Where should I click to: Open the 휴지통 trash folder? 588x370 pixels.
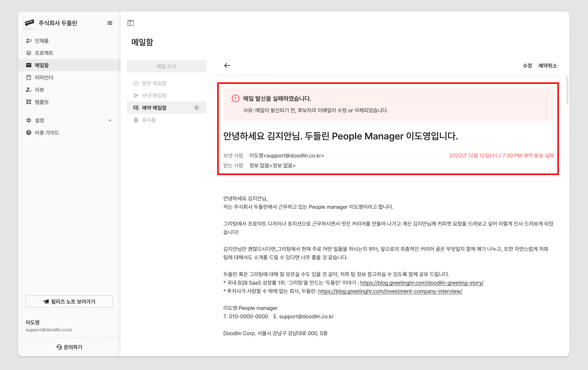tap(149, 120)
